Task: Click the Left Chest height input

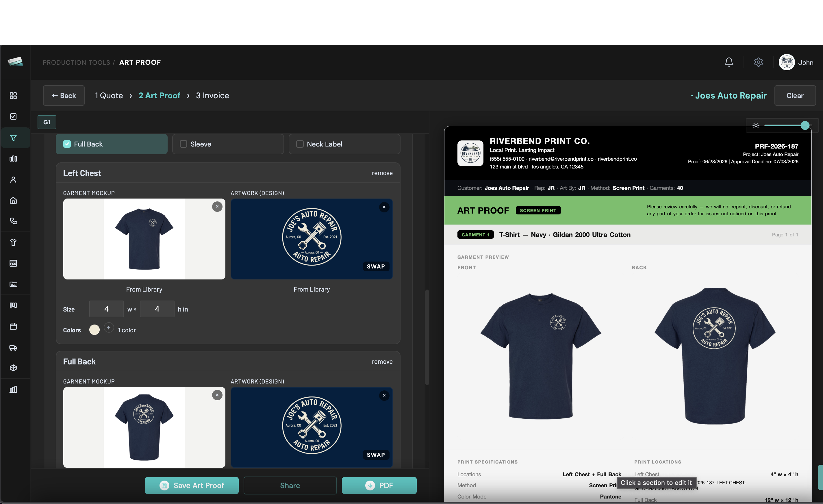Action: click(x=157, y=309)
